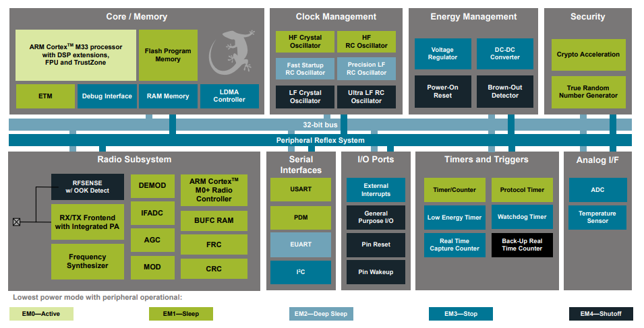Click the Crypto Acceleration block
Viewport: 644px width, 328px height.
(587, 55)
